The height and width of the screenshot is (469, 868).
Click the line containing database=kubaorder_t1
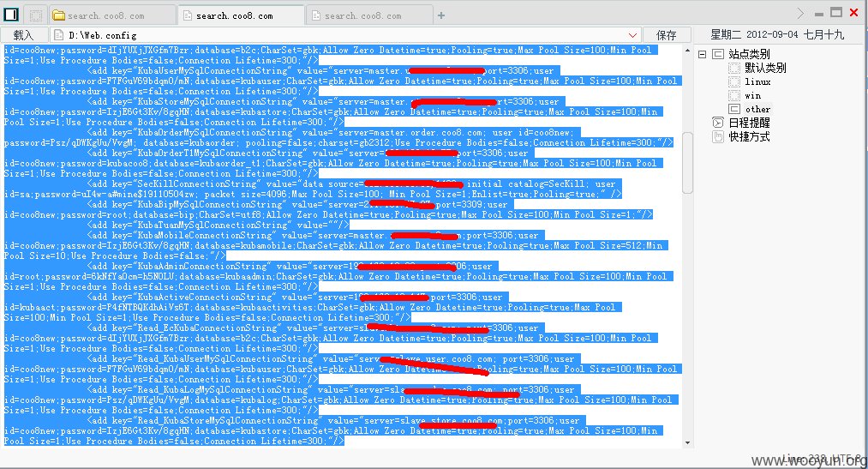tap(333, 164)
